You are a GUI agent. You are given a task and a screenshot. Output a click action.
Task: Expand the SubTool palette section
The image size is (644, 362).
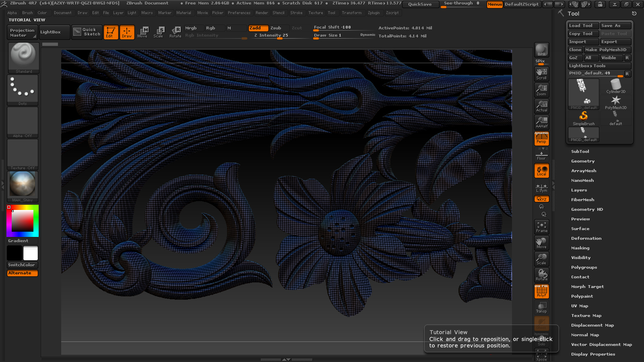[x=580, y=152]
